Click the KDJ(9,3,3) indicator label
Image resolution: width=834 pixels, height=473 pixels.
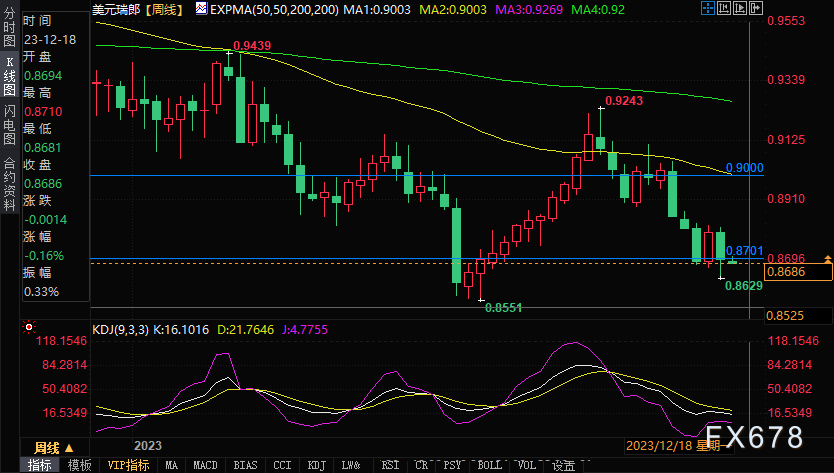click(122, 327)
